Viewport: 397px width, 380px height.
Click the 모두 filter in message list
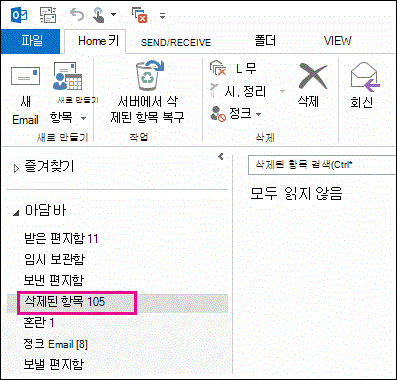click(x=264, y=193)
